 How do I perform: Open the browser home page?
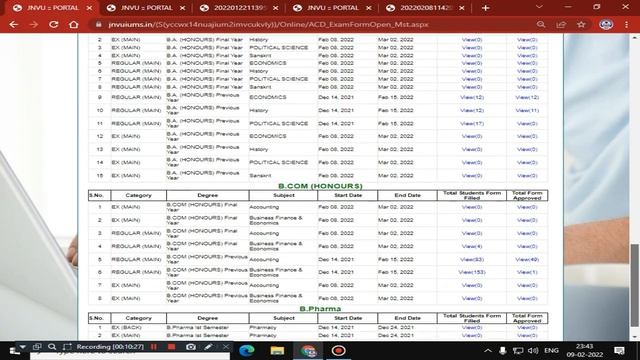pos(73,24)
